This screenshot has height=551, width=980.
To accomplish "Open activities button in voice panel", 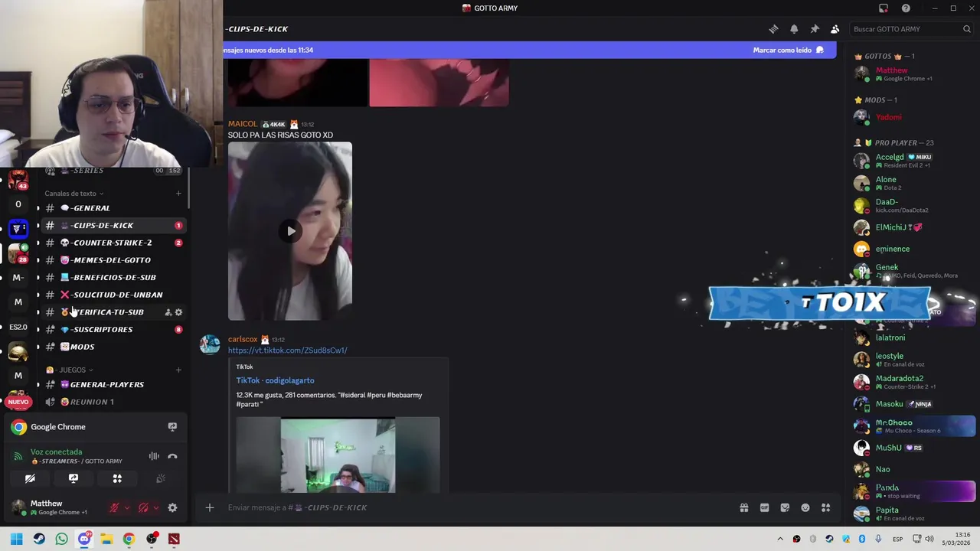I will [117, 478].
